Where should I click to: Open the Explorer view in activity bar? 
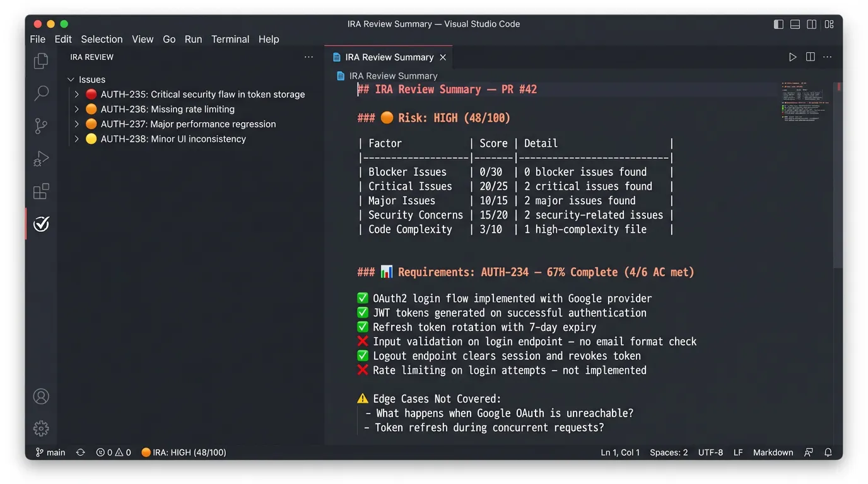[x=41, y=60]
